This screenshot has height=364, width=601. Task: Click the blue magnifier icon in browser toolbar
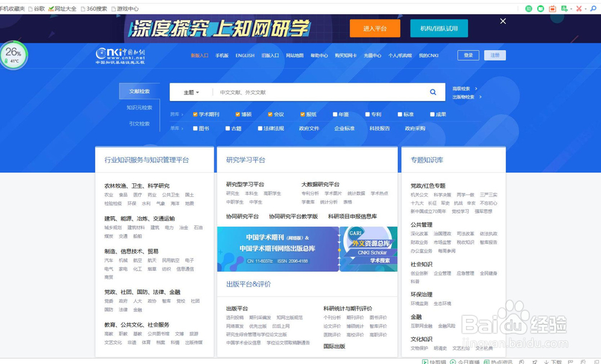593,8
